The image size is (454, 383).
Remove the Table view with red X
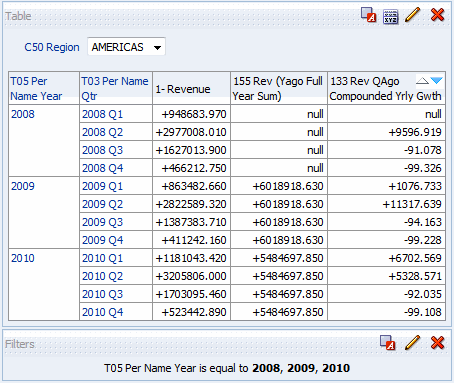tap(437, 15)
